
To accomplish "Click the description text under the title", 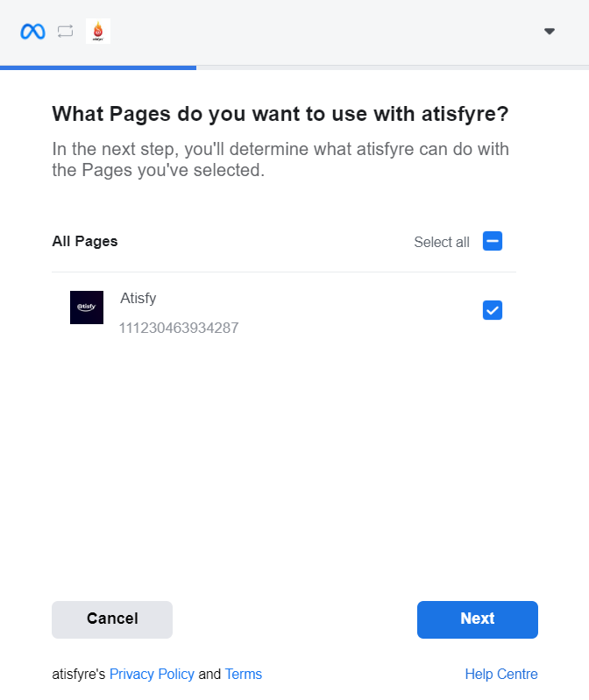I will click(x=280, y=159).
